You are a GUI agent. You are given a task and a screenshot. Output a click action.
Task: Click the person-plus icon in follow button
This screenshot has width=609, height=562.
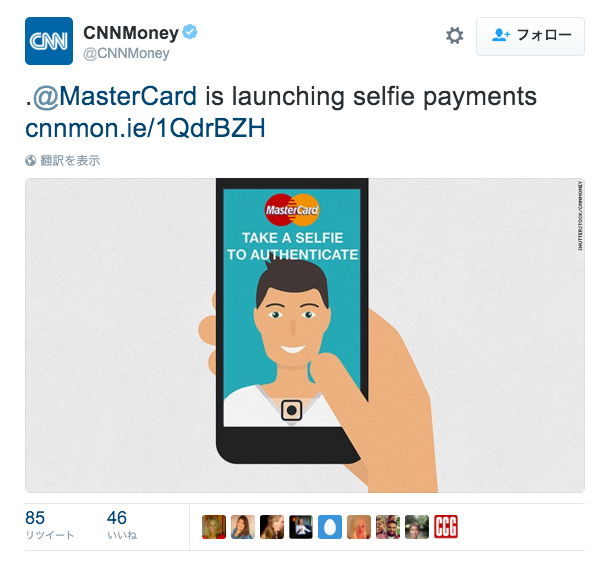pos(501,35)
